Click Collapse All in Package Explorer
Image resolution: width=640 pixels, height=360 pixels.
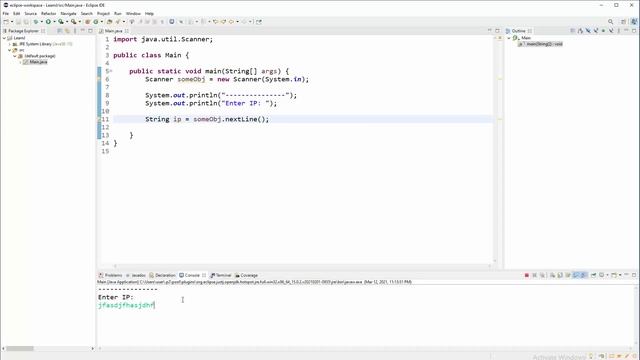59,31
